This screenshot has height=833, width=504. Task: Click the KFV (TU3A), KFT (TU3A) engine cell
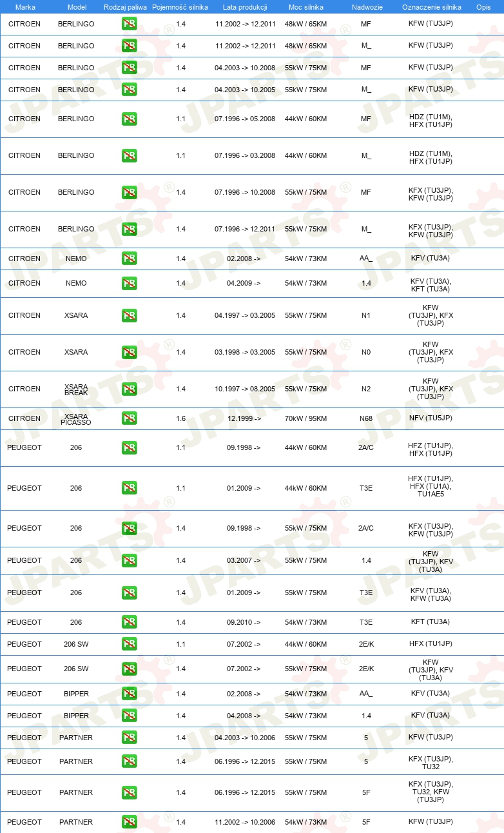431,285
